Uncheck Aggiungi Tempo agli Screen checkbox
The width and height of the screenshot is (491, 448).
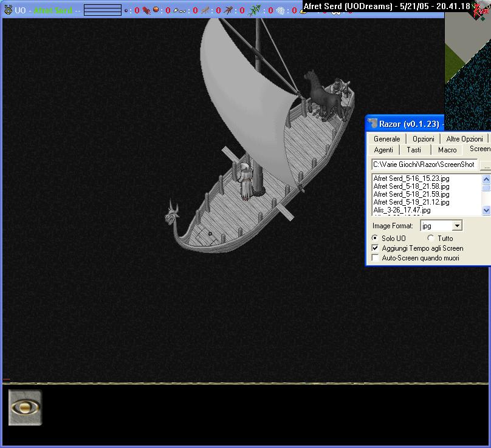point(375,248)
